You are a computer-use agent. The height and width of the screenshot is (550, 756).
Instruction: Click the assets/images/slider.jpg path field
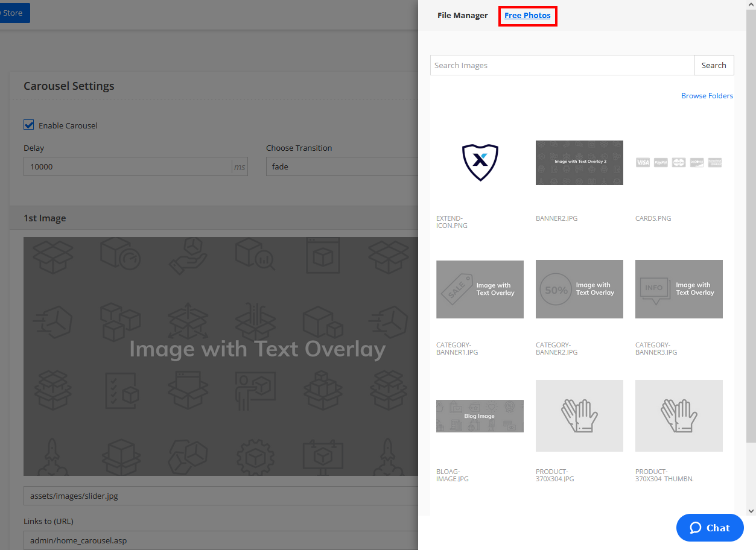coord(221,496)
